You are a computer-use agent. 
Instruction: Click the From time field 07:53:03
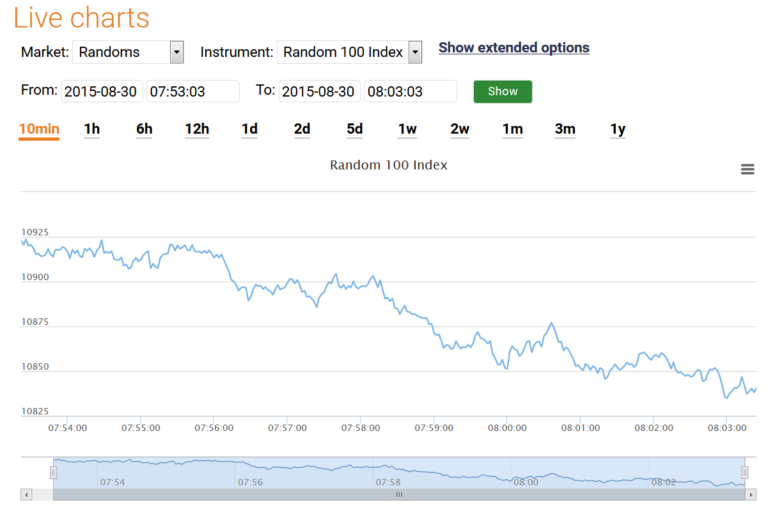192,91
